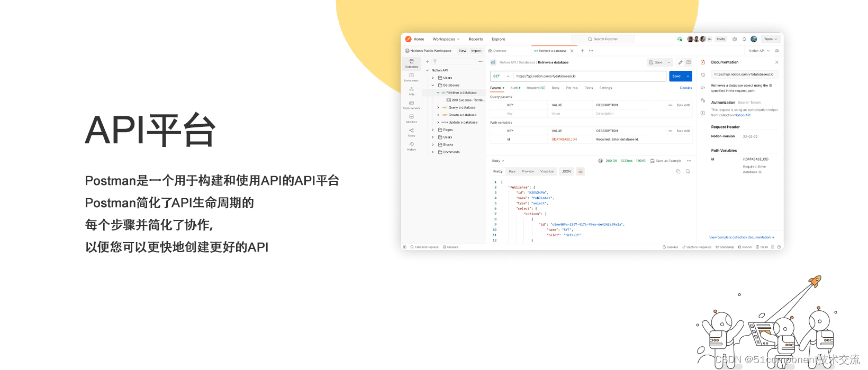Select the Params tab
This screenshot has height=370, width=868.
point(496,88)
